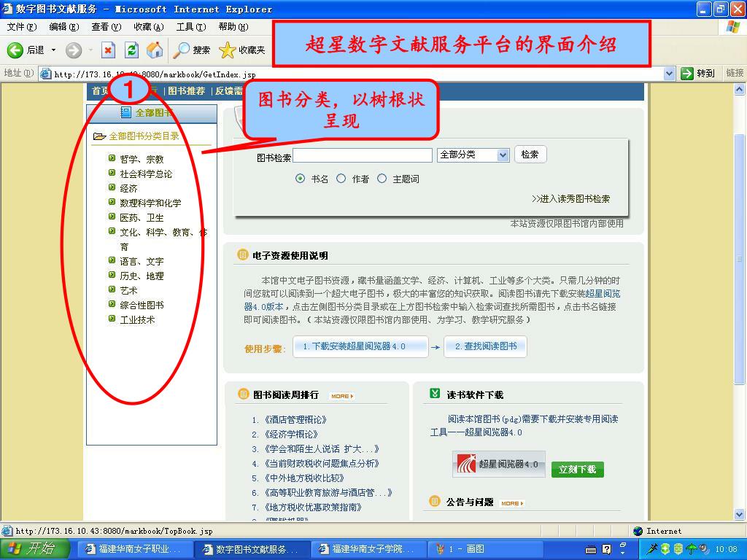Click the 公告与问题 round icon
The height and width of the screenshot is (560, 747).
[435, 501]
